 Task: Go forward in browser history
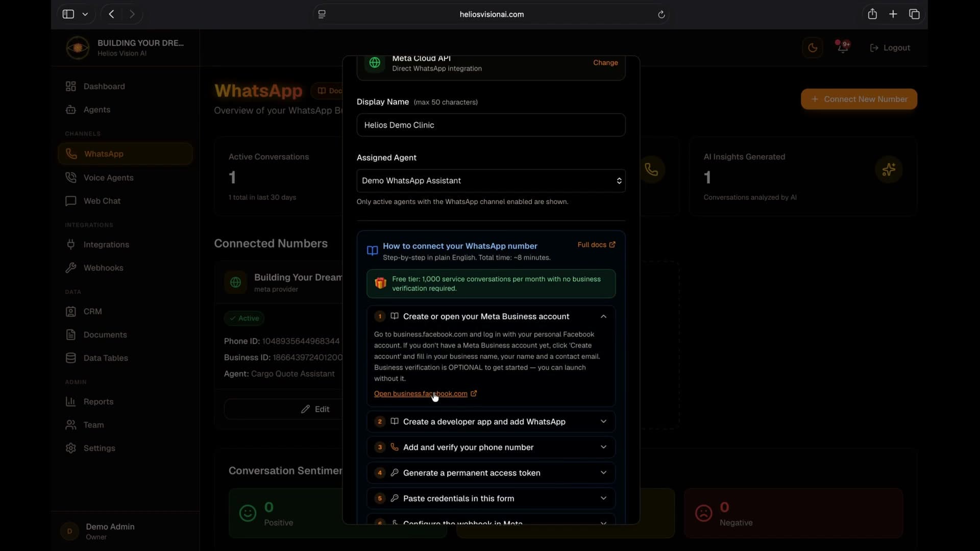point(132,14)
